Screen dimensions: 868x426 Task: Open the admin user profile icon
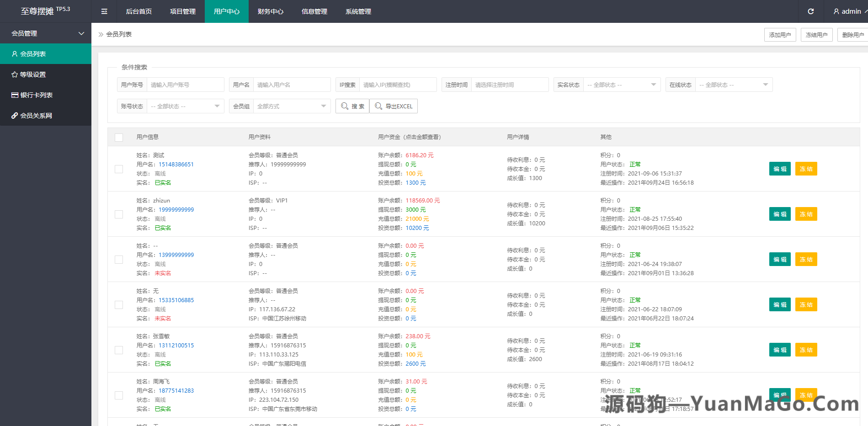pyautogui.click(x=836, y=11)
